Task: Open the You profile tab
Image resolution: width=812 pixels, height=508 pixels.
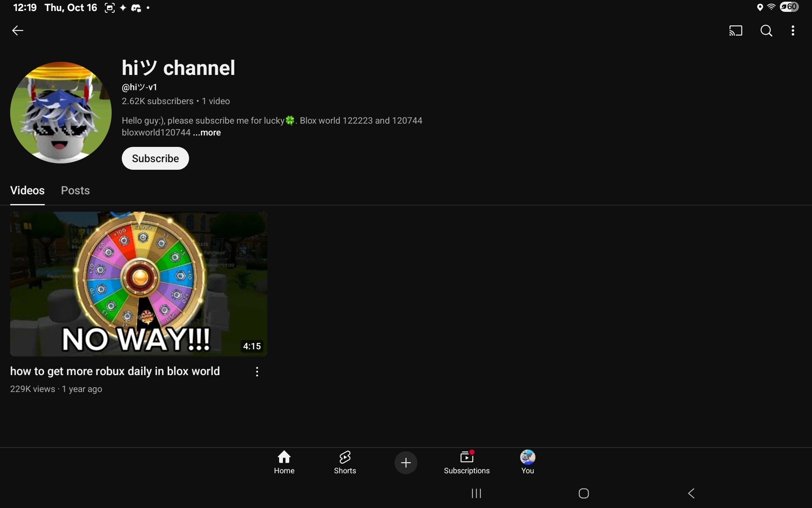Action: (527, 462)
